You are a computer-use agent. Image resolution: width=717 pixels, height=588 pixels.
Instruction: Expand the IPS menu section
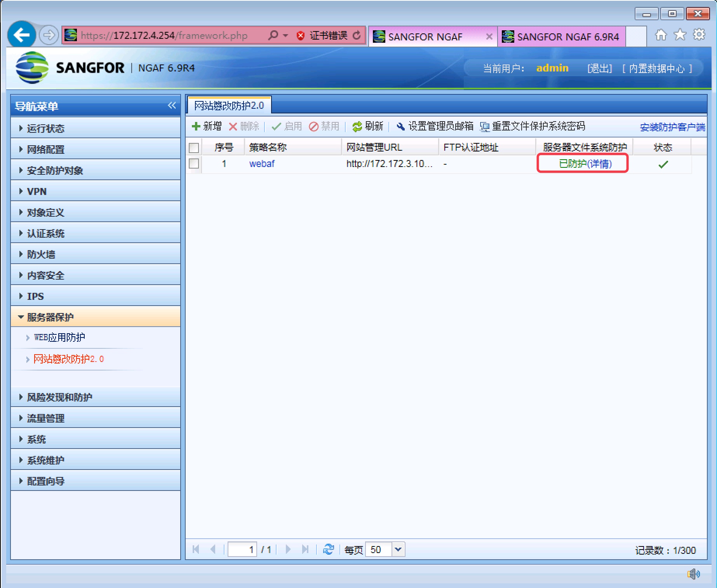[96, 296]
